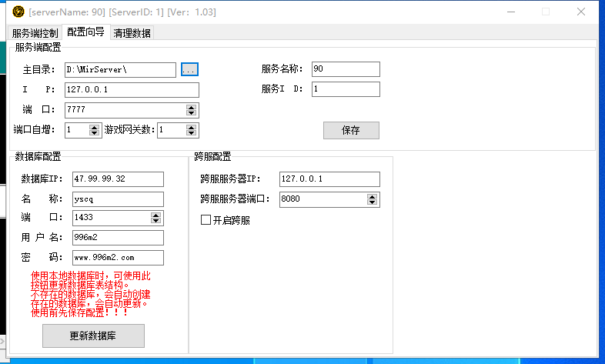Screen dimensions: 605x364
Task: Click the server IP 127.0.0.1 field
Action: (x=131, y=90)
